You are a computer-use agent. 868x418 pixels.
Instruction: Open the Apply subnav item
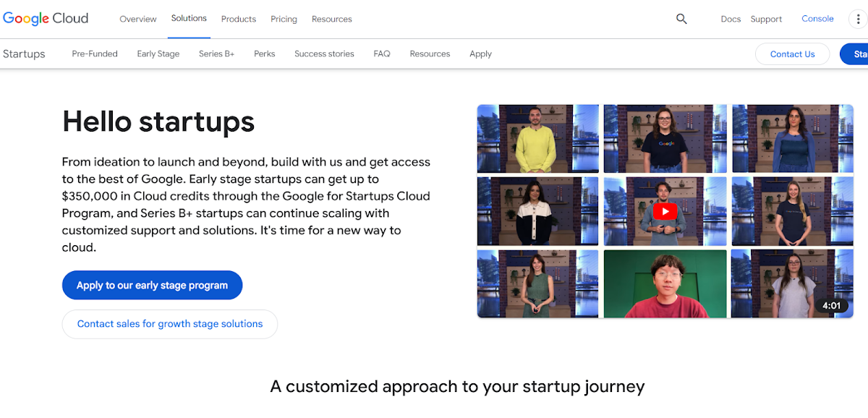pyautogui.click(x=480, y=54)
